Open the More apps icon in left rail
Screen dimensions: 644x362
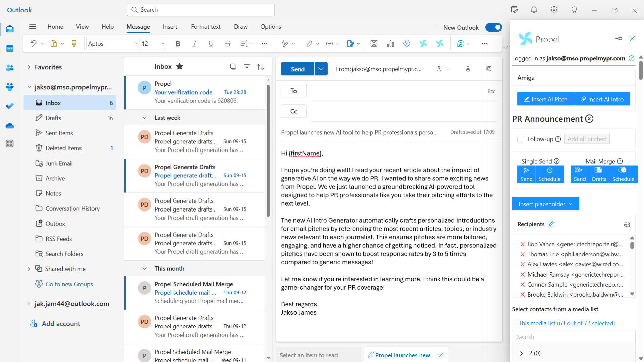click(x=10, y=144)
